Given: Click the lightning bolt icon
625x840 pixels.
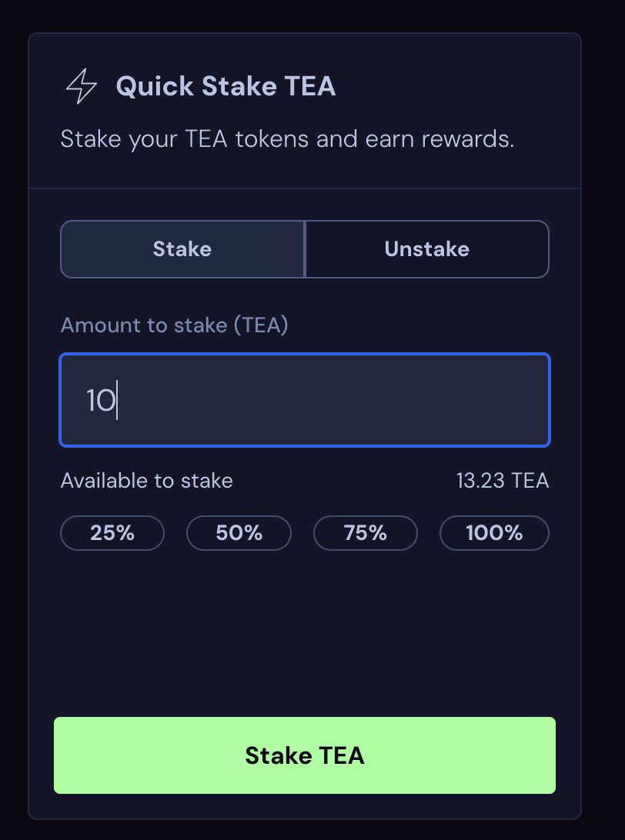Looking at the screenshot, I should pyautogui.click(x=82, y=86).
